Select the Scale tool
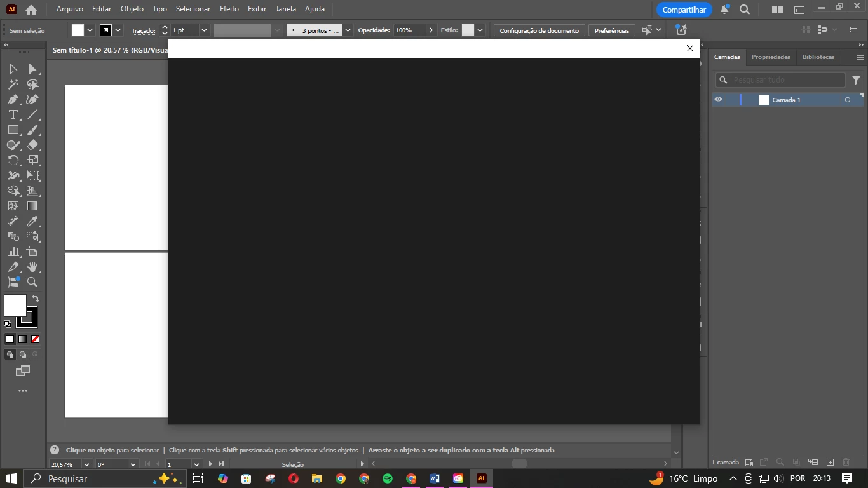 pyautogui.click(x=33, y=160)
